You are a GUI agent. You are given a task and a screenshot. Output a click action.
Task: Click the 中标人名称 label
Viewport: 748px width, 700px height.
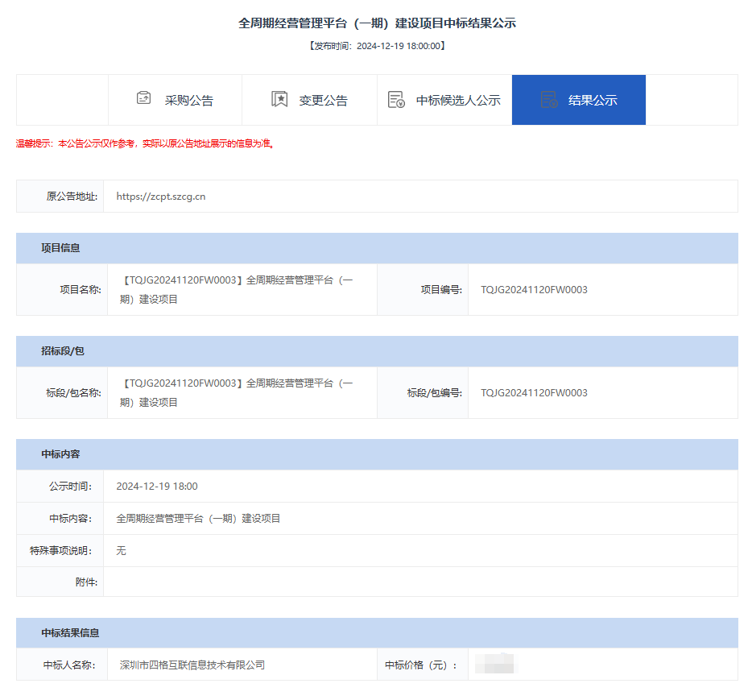(x=69, y=665)
